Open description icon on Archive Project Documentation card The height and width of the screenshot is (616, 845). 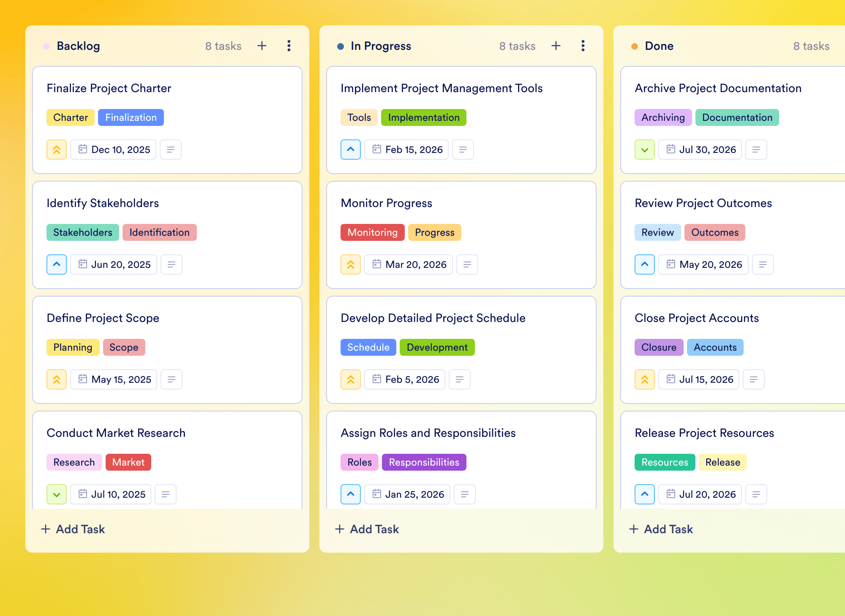point(756,150)
